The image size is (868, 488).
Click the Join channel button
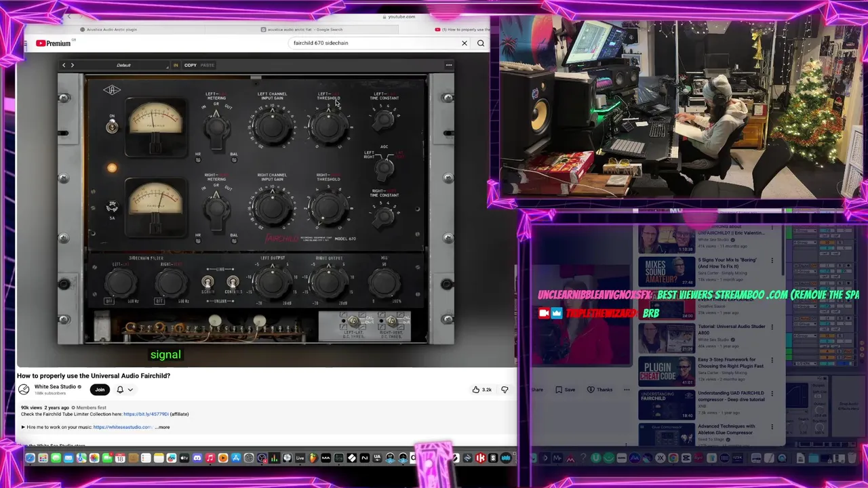click(x=100, y=390)
